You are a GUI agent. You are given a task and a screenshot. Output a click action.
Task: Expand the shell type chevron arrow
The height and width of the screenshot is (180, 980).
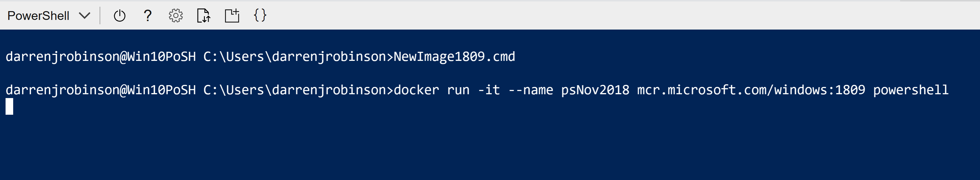click(x=85, y=16)
